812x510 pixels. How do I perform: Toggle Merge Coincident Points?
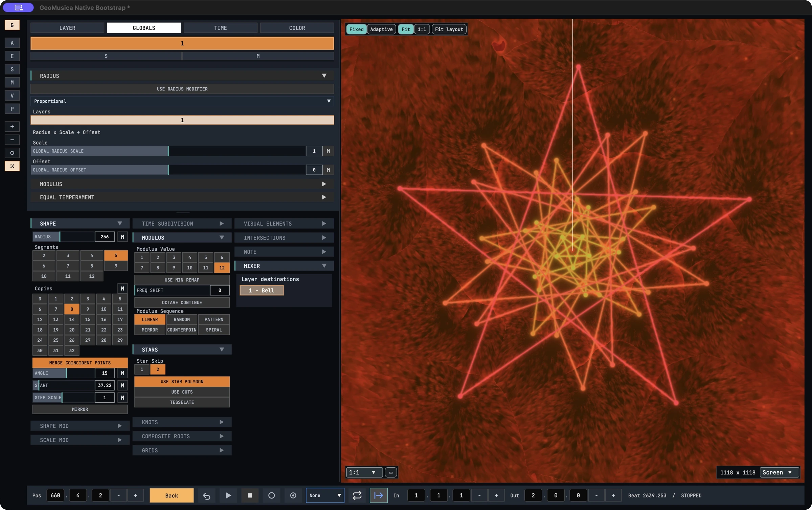(80, 363)
